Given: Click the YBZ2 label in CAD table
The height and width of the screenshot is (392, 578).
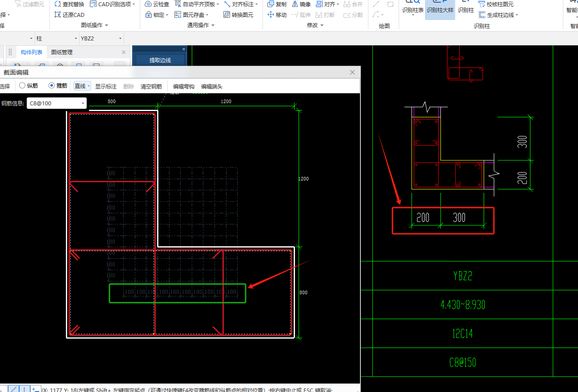Looking at the screenshot, I should (x=462, y=276).
